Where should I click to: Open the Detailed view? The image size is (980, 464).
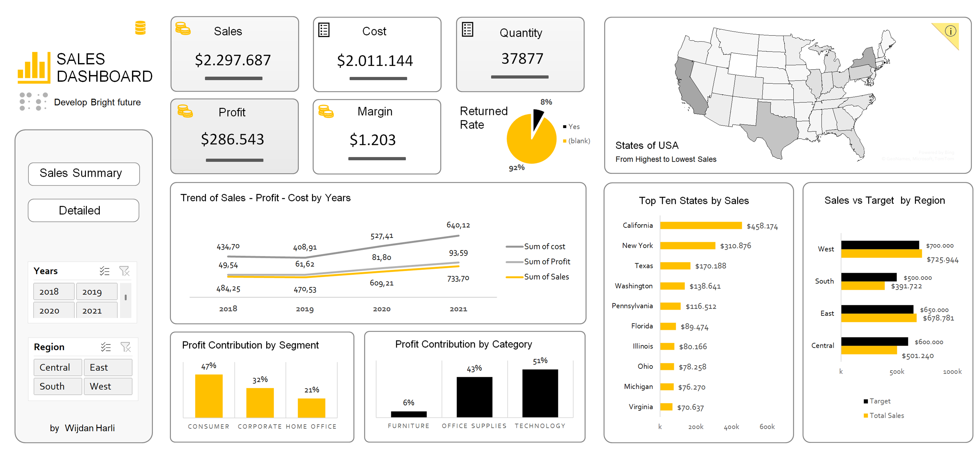tap(83, 211)
